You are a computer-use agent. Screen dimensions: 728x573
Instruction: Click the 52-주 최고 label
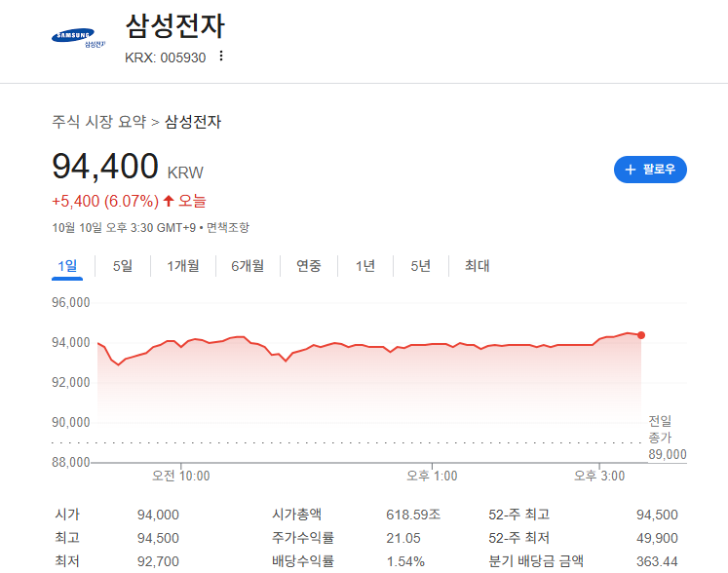click(x=518, y=515)
